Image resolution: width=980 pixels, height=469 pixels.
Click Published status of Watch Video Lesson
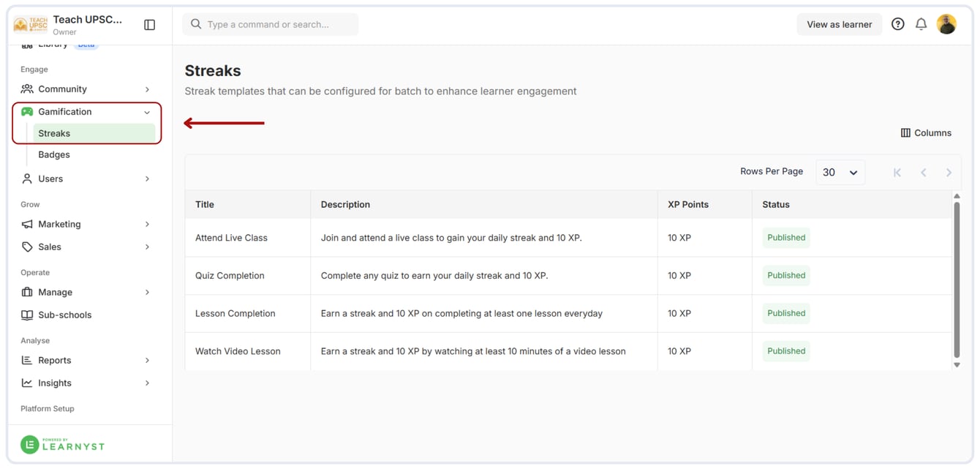tap(786, 351)
